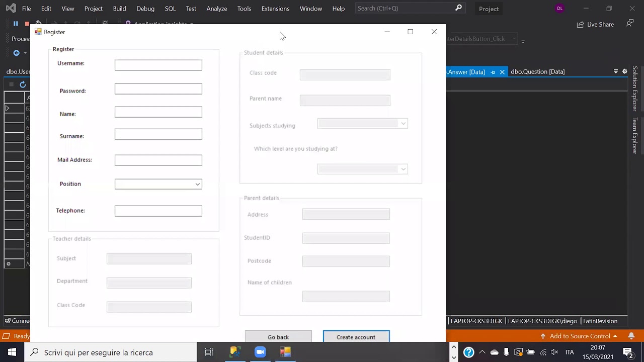Open the Wi-Fi network tray icon

point(542,352)
